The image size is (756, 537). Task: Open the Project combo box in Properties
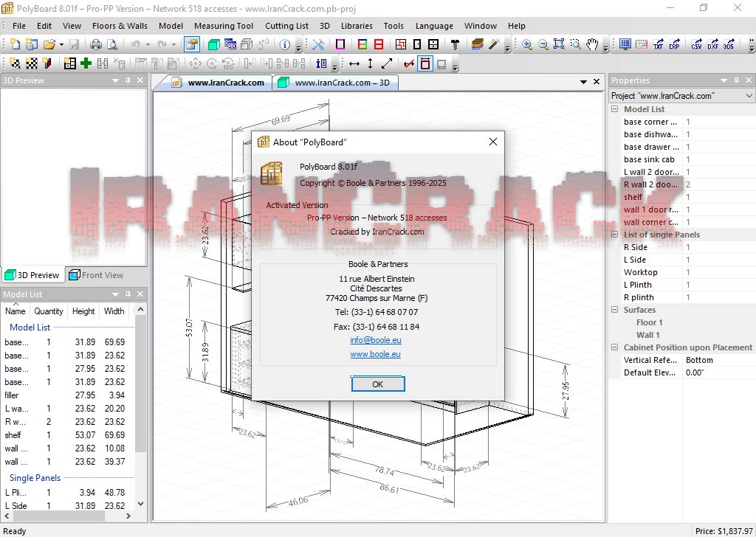[748, 95]
